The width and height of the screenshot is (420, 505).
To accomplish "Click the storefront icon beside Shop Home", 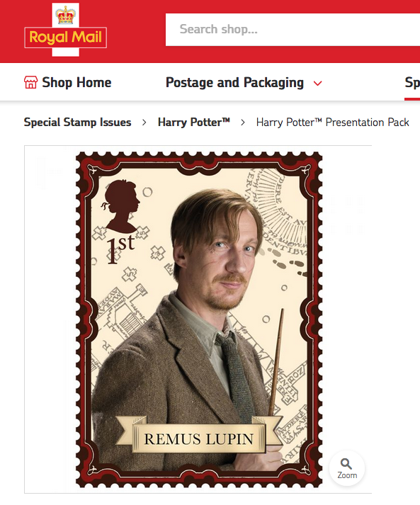I will point(30,82).
